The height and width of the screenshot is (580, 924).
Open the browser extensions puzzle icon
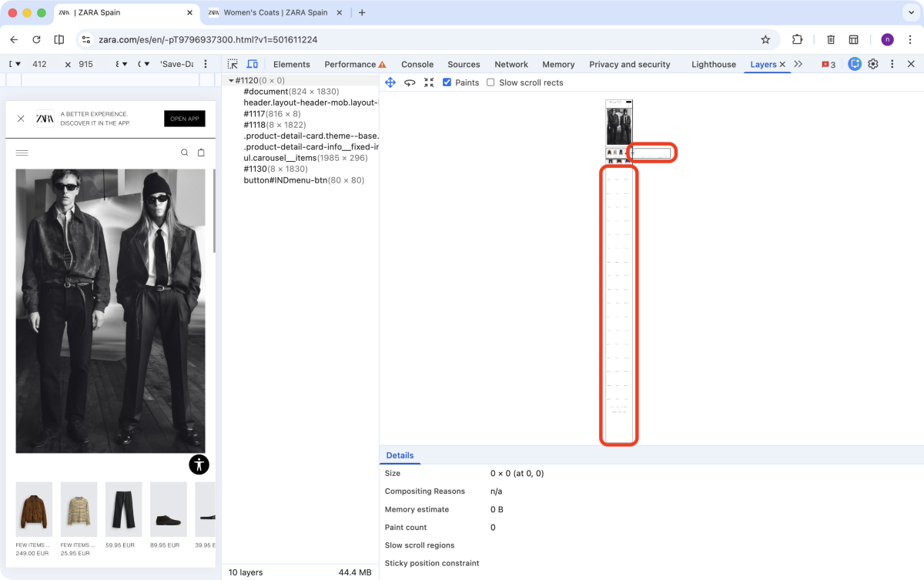797,39
